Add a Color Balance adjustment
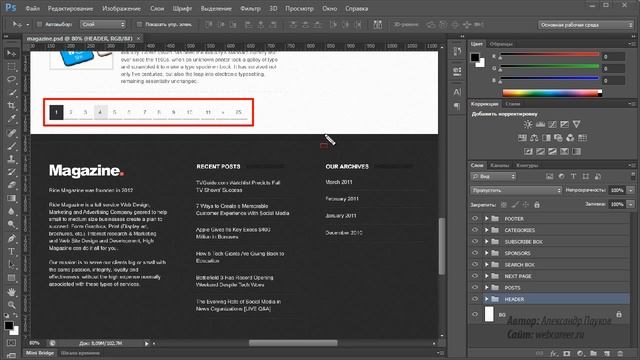640x360 pixels. coord(534,138)
